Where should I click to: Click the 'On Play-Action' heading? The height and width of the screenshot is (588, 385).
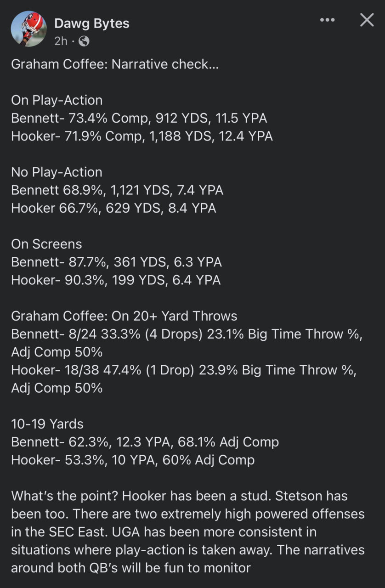click(x=57, y=100)
